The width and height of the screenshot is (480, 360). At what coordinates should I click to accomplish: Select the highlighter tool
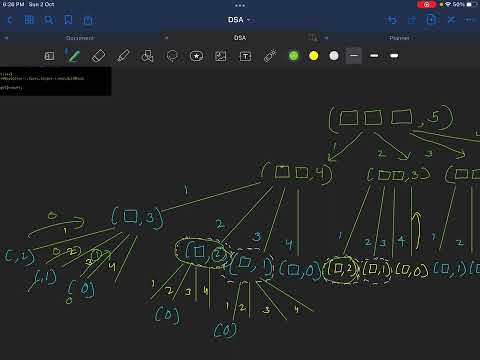coord(123,56)
